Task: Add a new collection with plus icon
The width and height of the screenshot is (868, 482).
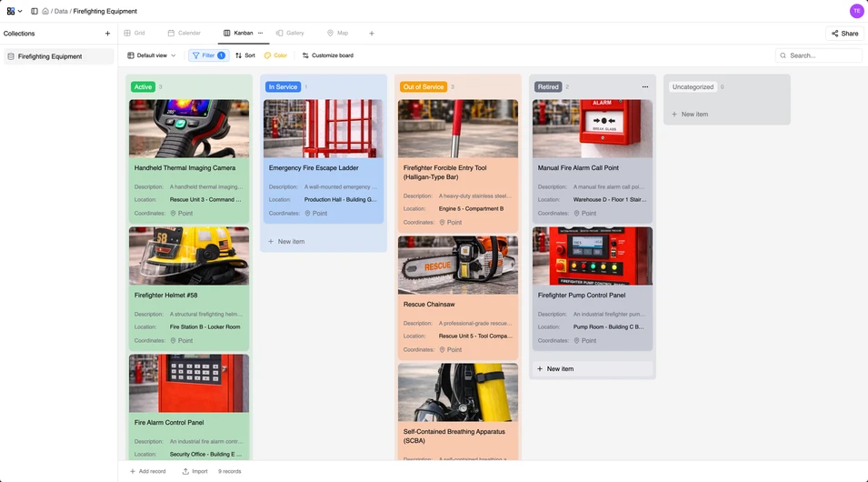Action: 107,34
